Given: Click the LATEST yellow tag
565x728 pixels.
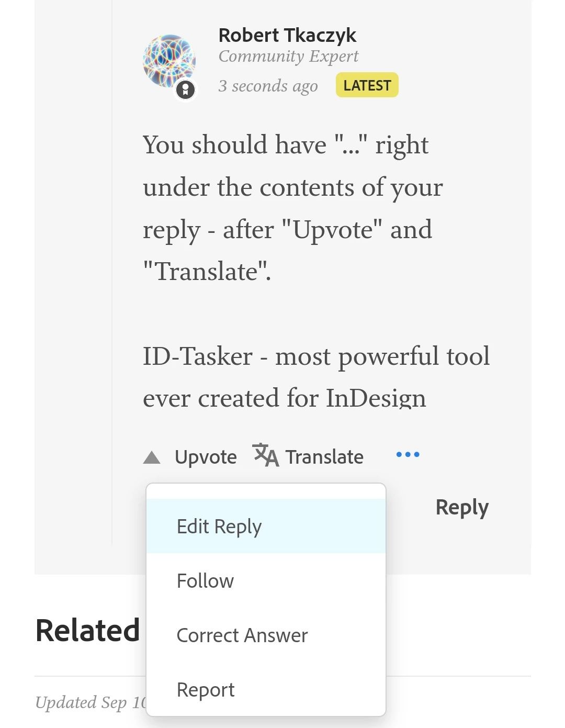Looking at the screenshot, I should 367,85.
